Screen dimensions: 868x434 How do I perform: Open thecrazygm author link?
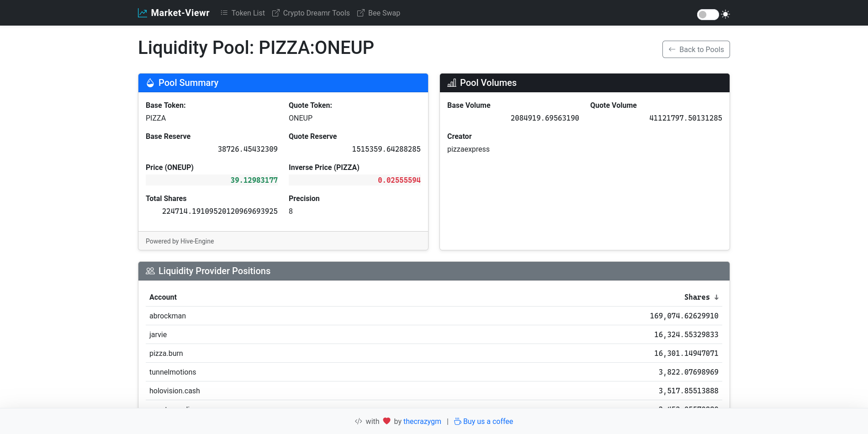click(x=422, y=421)
